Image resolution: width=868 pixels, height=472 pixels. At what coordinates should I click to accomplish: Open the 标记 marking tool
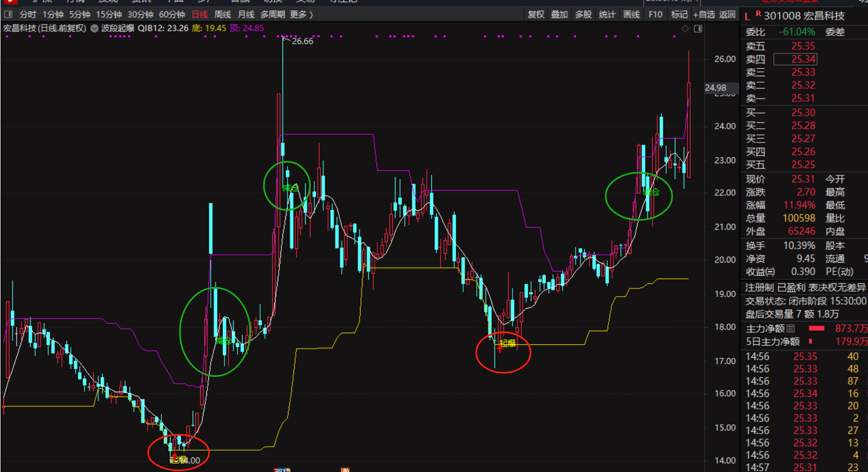click(679, 14)
